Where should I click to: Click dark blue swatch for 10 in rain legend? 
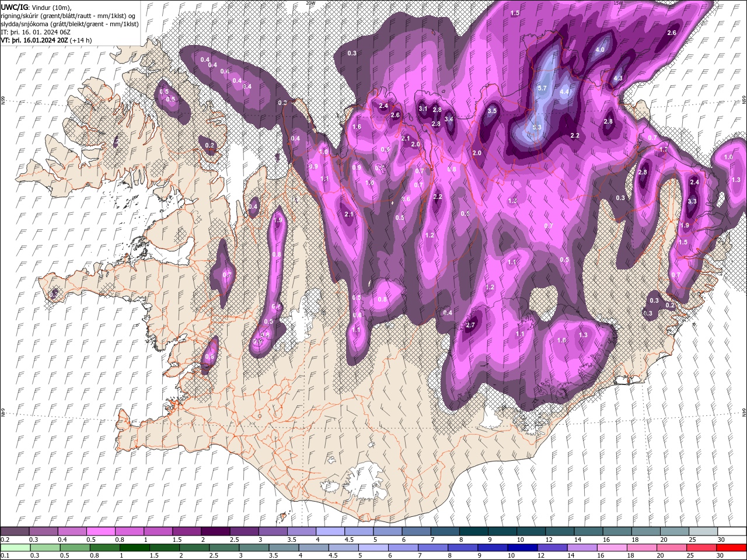pos(523,548)
